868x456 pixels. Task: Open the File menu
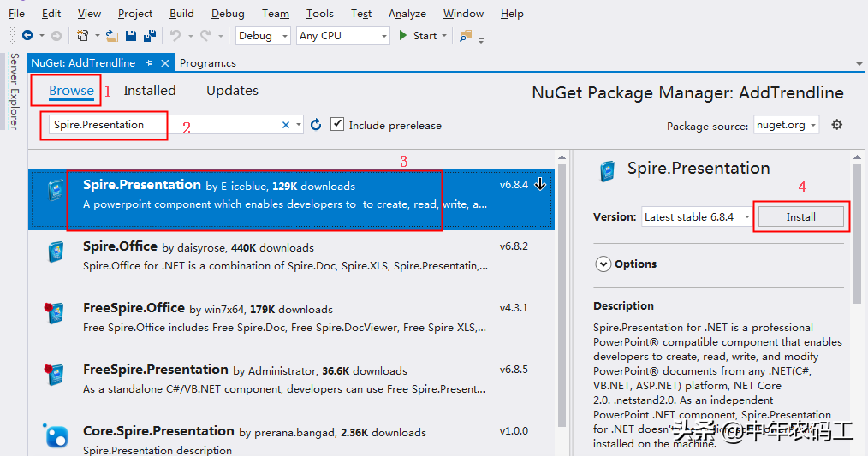coord(16,14)
